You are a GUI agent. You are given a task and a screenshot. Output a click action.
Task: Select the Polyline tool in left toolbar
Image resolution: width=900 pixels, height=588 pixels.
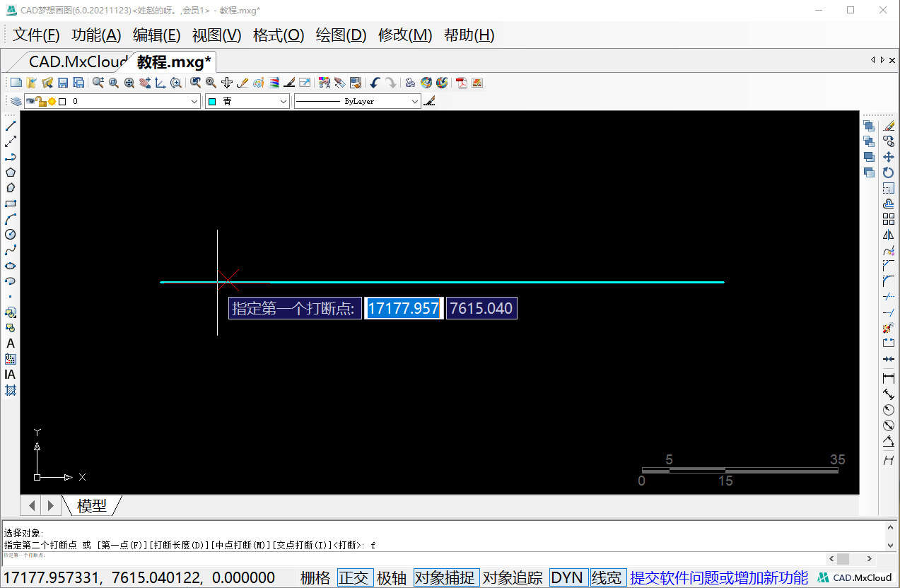(11, 157)
